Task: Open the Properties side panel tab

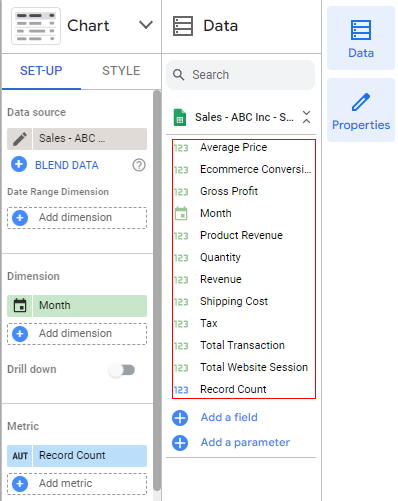Action: [x=361, y=110]
